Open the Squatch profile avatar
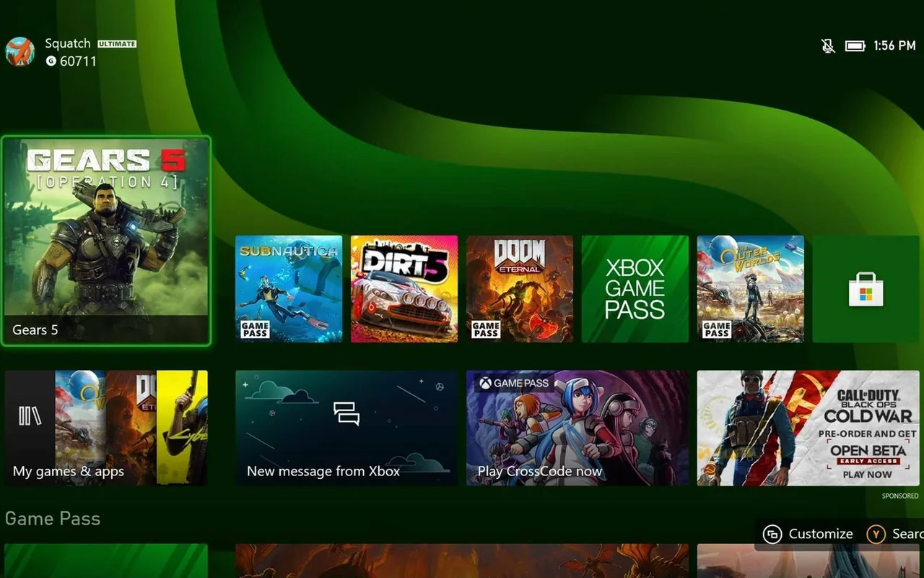Screen dimensions: 924x578 click(20, 52)
